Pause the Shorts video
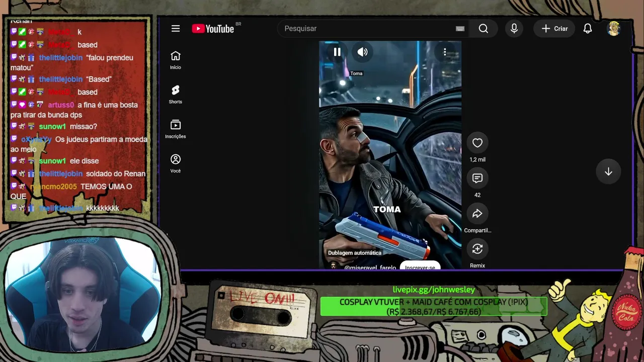This screenshot has width=644, height=362. (337, 52)
